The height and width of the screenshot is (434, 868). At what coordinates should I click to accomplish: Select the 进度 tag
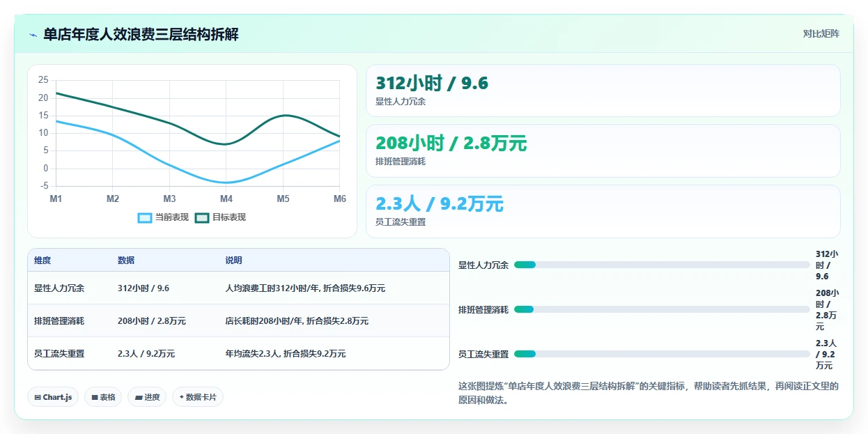(147, 397)
